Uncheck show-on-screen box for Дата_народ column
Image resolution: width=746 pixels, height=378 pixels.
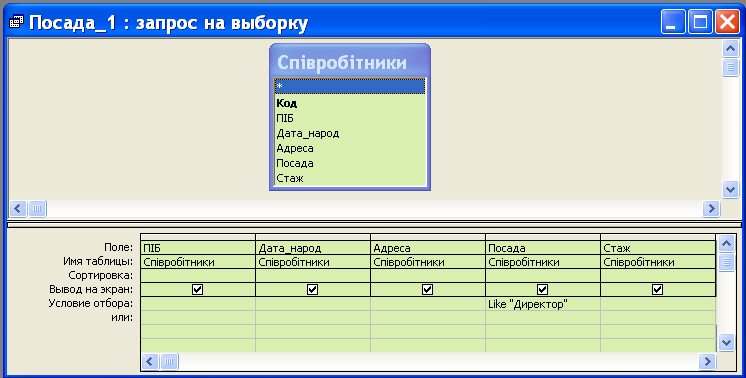coord(313,289)
